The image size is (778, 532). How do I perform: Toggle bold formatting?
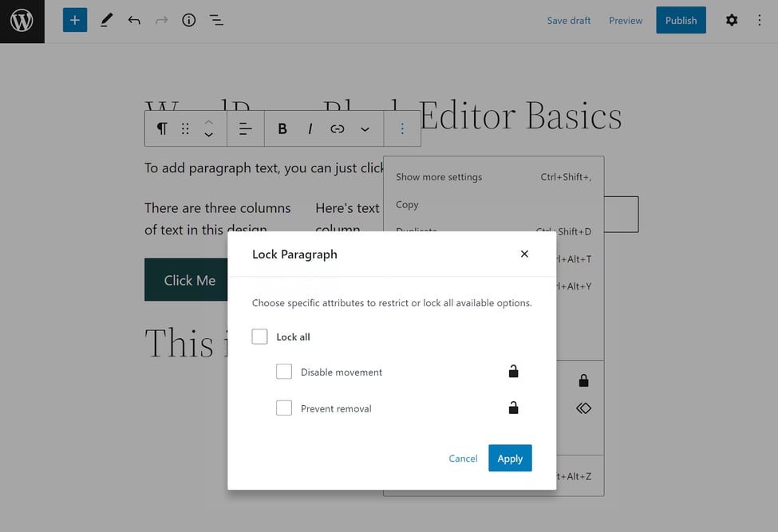282,129
